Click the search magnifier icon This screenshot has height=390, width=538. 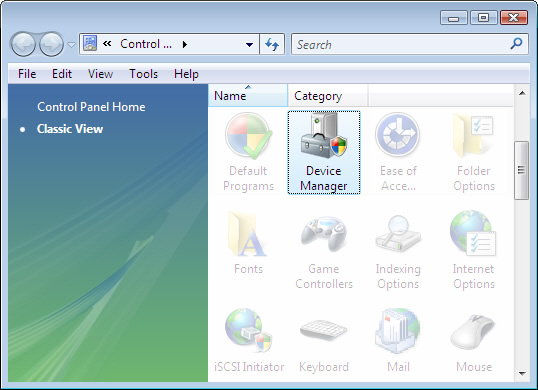click(x=516, y=44)
